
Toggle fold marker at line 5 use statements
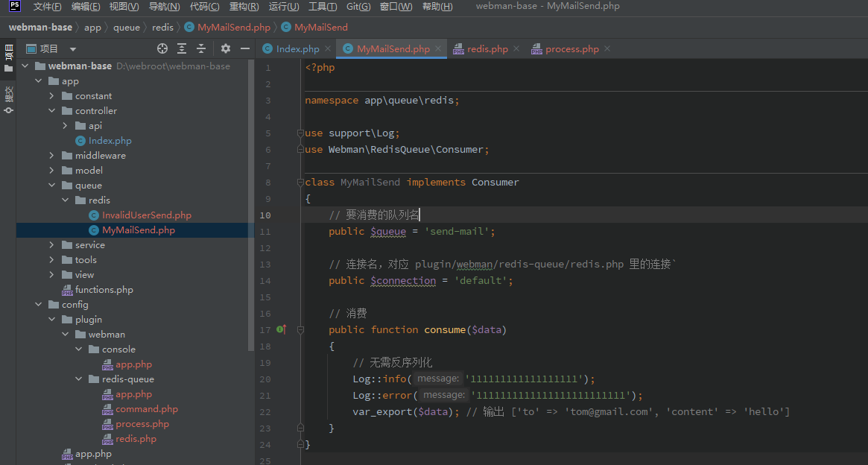click(x=300, y=133)
